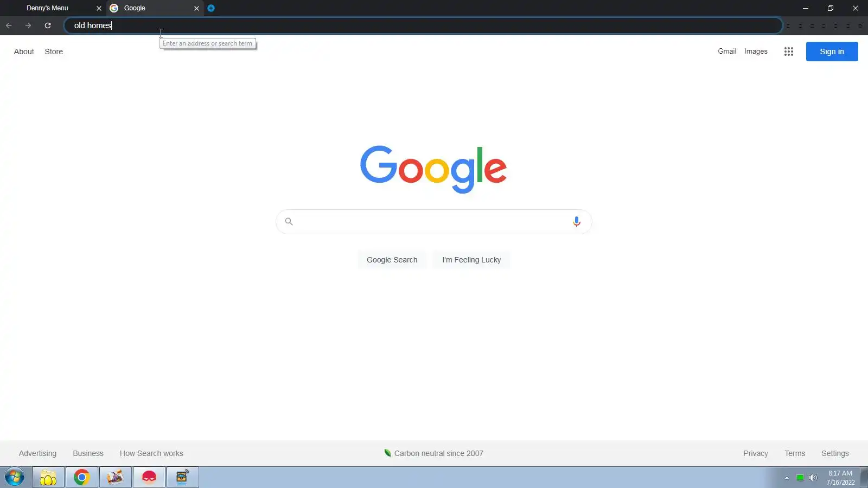The height and width of the screenshot is (488, 868).
Task: Open the Windows Start menu
Action: pyautogui.click(x=15, y=477)
